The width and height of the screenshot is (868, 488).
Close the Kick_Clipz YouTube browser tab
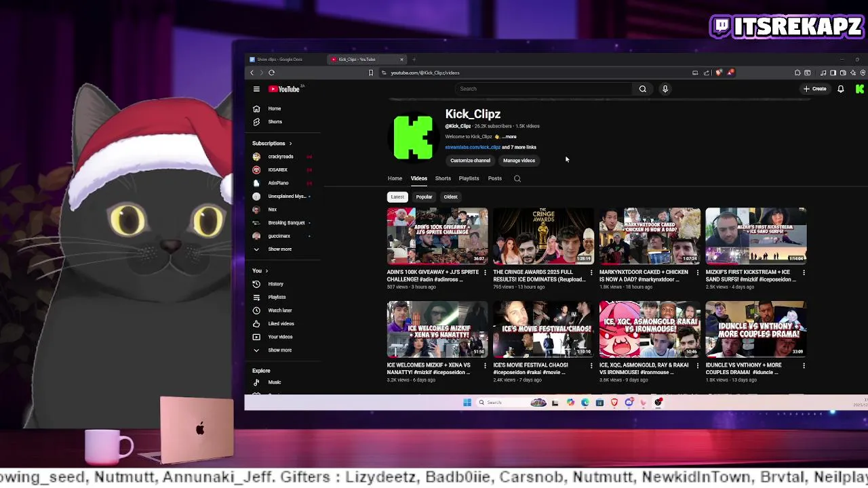point(401,60)
